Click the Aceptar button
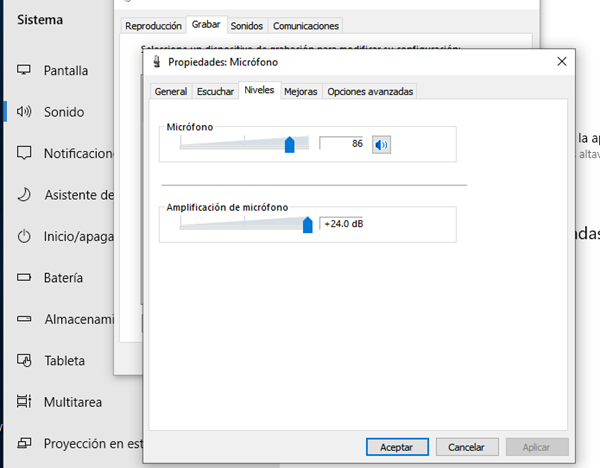 click(x=397, y=447)
